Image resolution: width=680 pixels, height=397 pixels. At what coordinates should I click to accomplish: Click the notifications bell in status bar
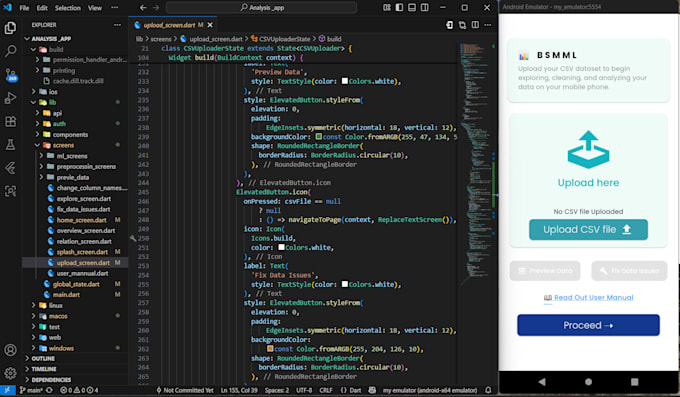488,390
